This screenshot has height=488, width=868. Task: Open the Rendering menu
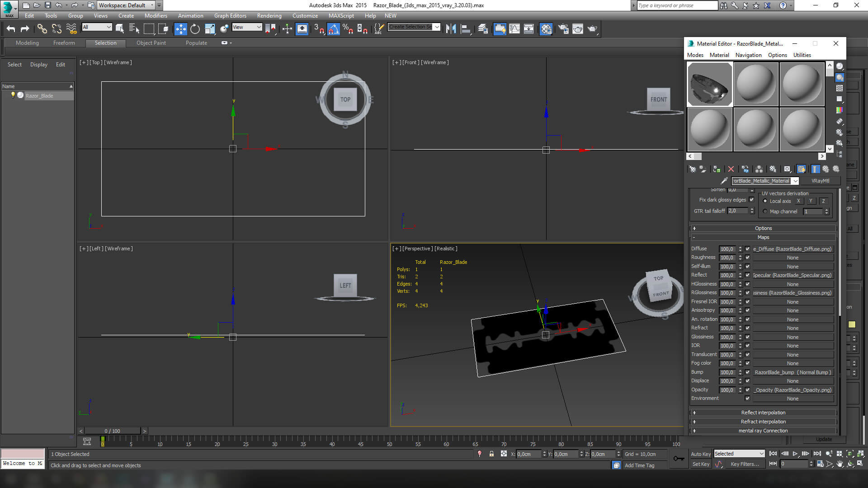click(269, 16)
